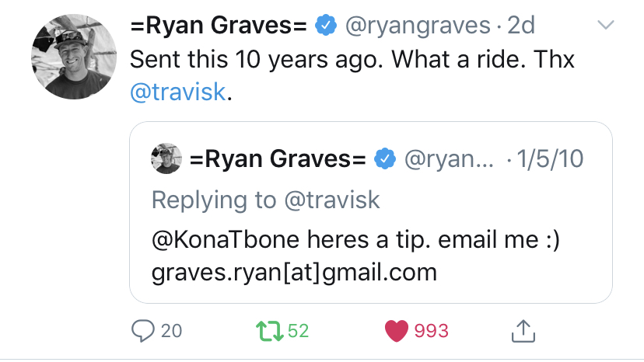Open the tweet options chevron menu
This screenshot has height=362, width=644.
[x=604, y=26]
